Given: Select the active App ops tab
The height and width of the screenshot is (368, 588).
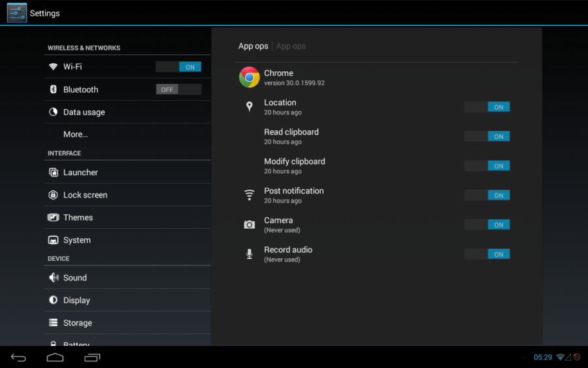Looking at the screenshot, I should [x=253, y=46].
